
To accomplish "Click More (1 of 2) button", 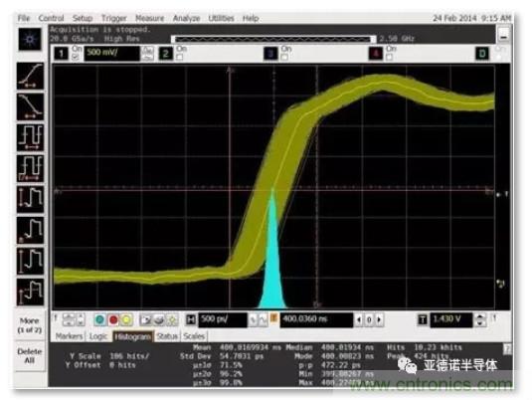I will click(x=30, y=325).
